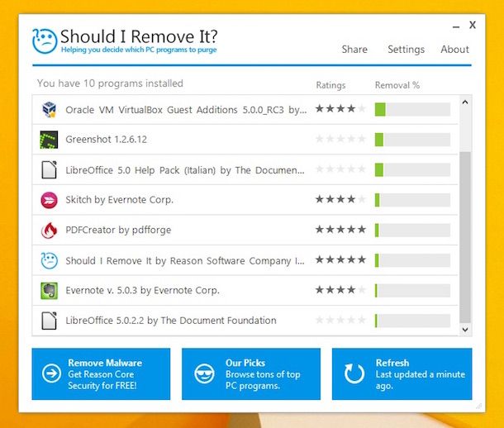Click the scroll down arrow in program list
The width and height of the screenshot is (504, 428).
(465, 330)
